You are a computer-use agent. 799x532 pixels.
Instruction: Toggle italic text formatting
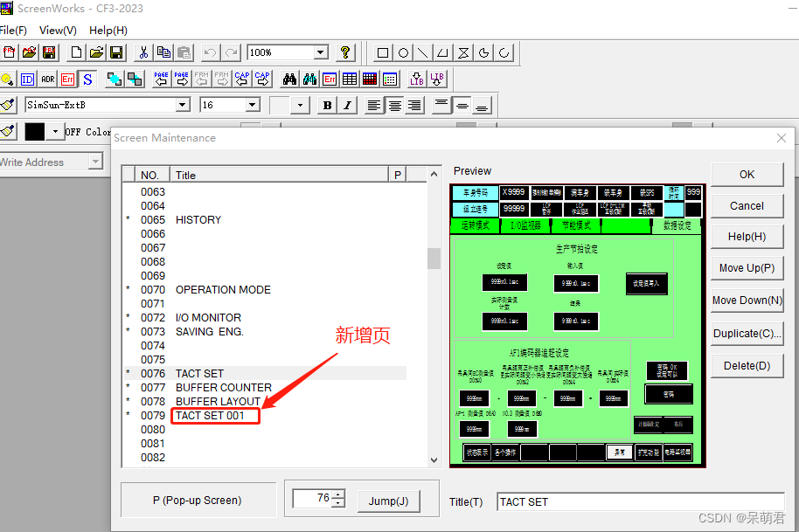point(348,105)
